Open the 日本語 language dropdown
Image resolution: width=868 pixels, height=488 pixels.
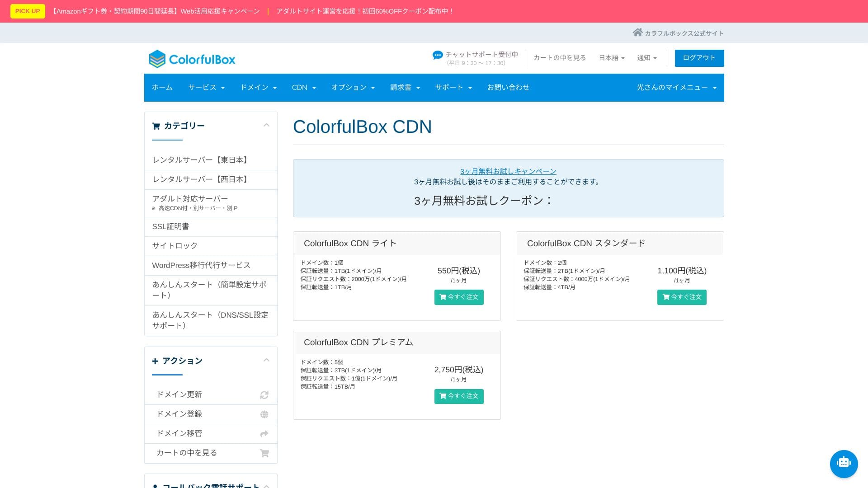611,58
